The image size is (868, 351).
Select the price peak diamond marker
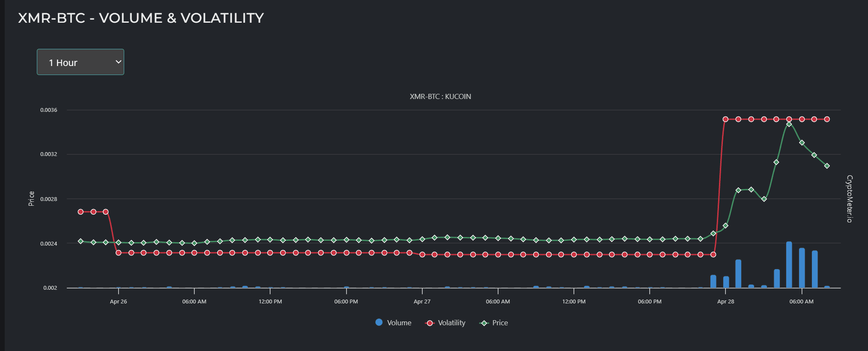[x=789, y=124]
